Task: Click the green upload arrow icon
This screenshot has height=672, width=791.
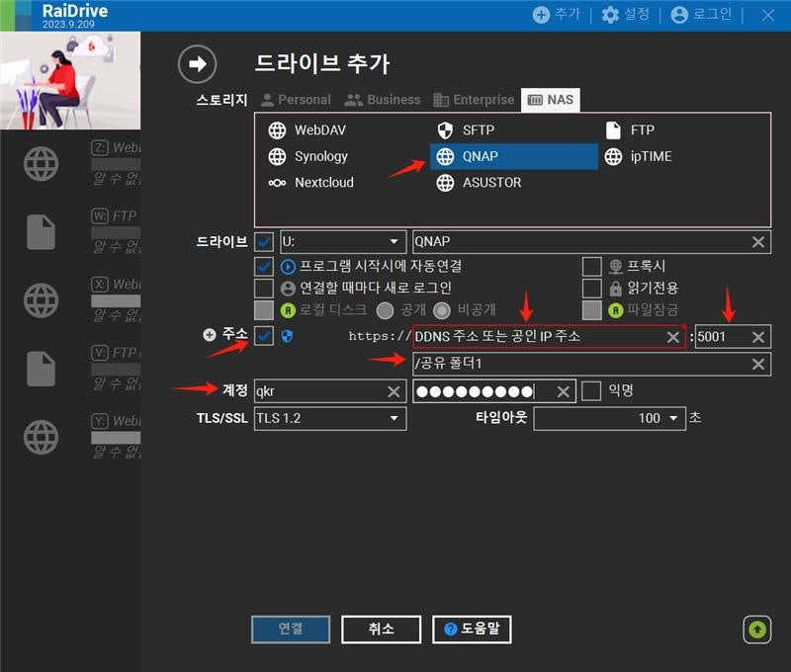Action: pos(756,630)
